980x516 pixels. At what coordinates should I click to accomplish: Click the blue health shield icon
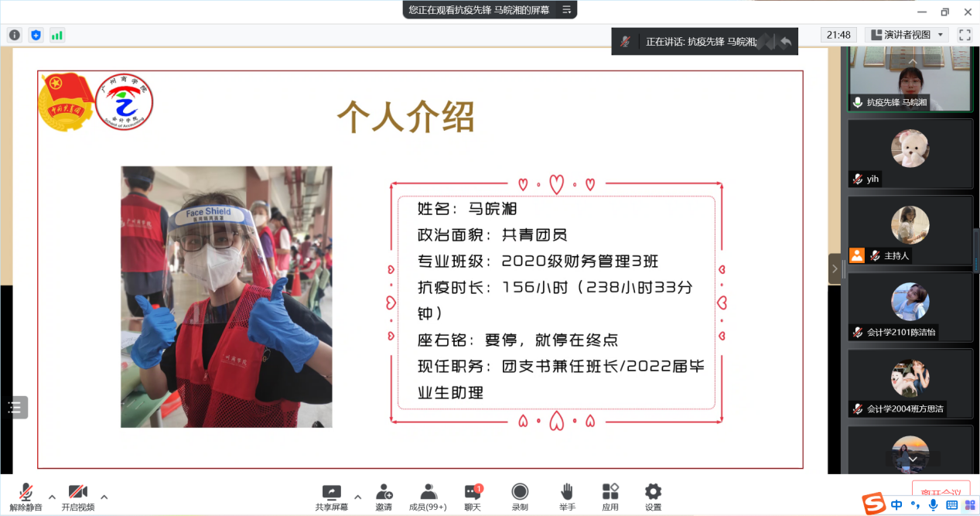(35, 35)
